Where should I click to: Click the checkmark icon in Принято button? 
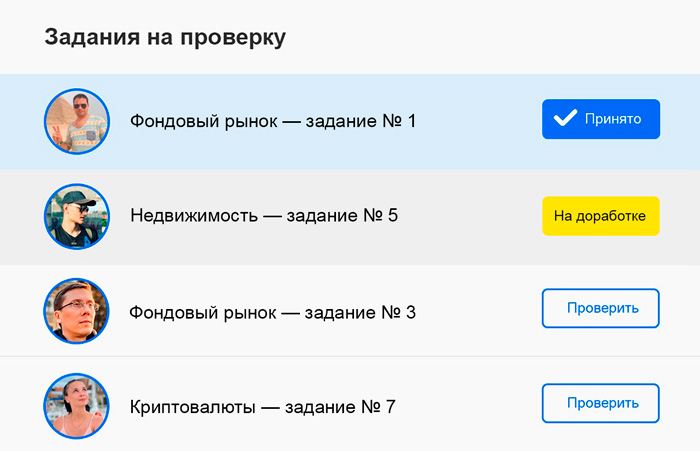[x=565, y=119]
